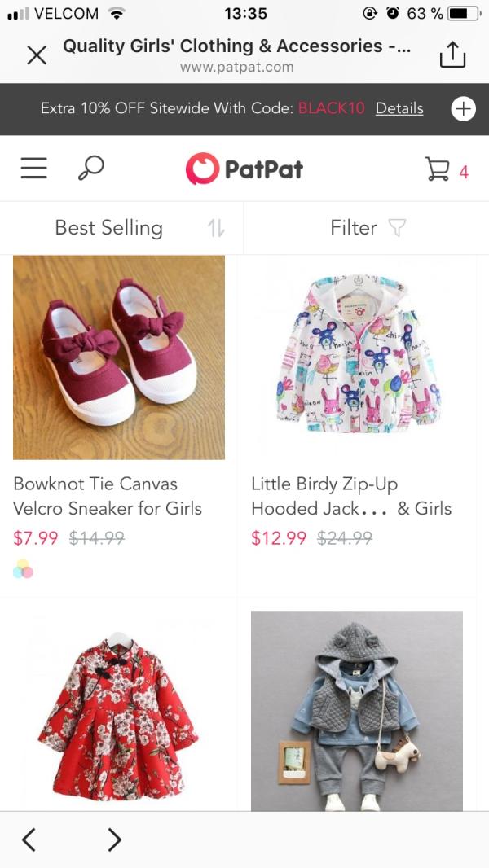This screenshot has height=868, width=489.
Task: Open the hamburger navigation menu
Action: (33, 168)
